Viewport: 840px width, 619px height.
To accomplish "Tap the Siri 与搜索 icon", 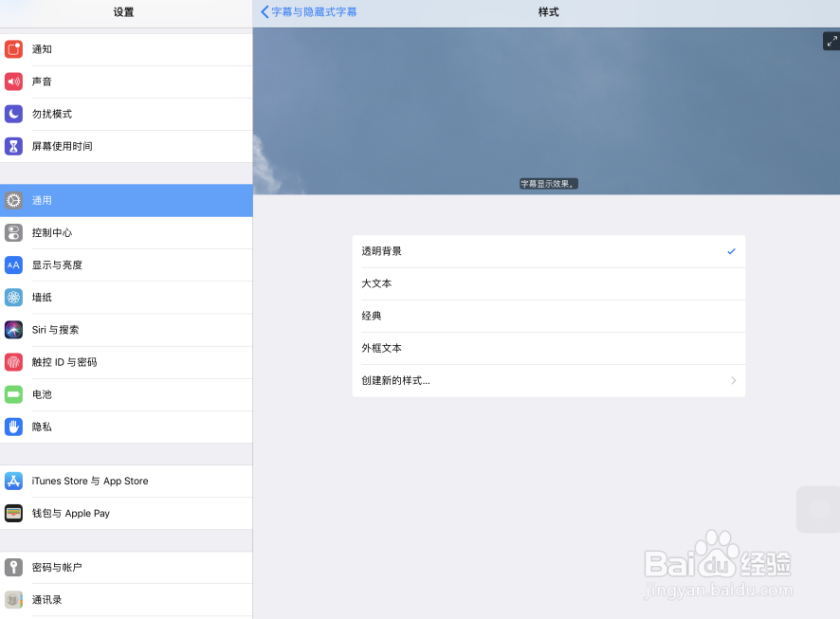I will tap(13, 329).
